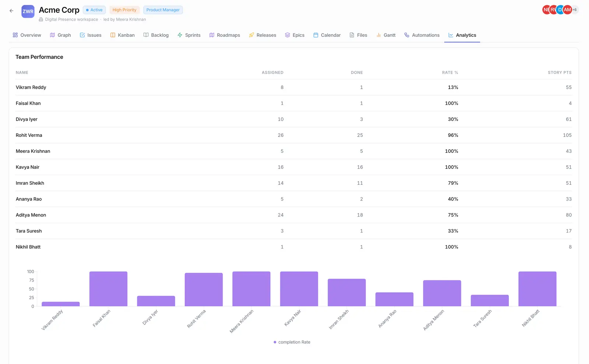Click the Releases rocket icon
Image resolution: width=589 pixels, height=364 pixels.
[251, 35]
